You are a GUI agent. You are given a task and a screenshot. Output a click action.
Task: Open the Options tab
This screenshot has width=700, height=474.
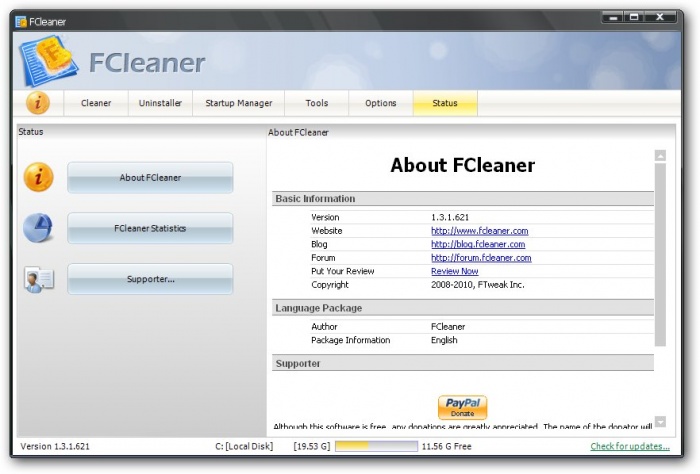381,103
